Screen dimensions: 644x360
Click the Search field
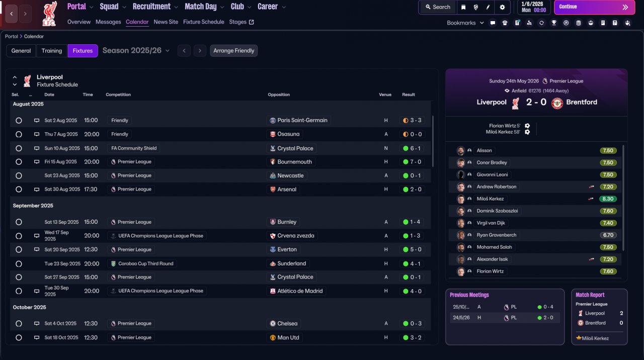pyautogui.click(x=437, y=7)
